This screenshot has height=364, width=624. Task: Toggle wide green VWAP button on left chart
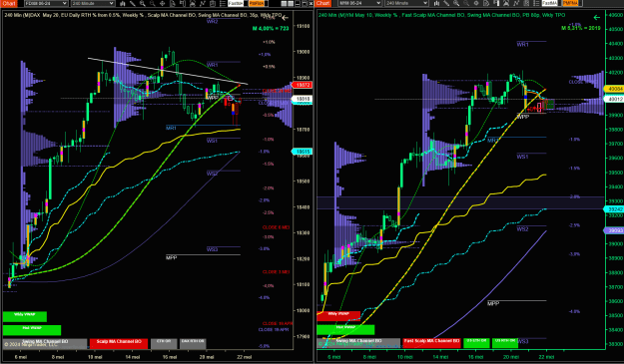click(x=32, y=330)
